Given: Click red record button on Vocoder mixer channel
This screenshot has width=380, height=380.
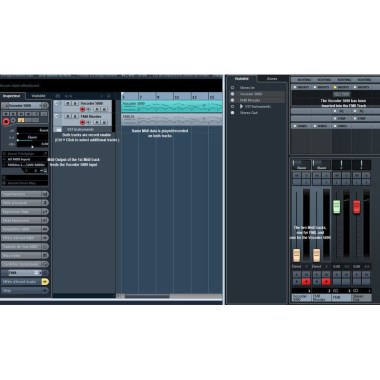Looking at the screenshot, I should (x=306, y=282).
